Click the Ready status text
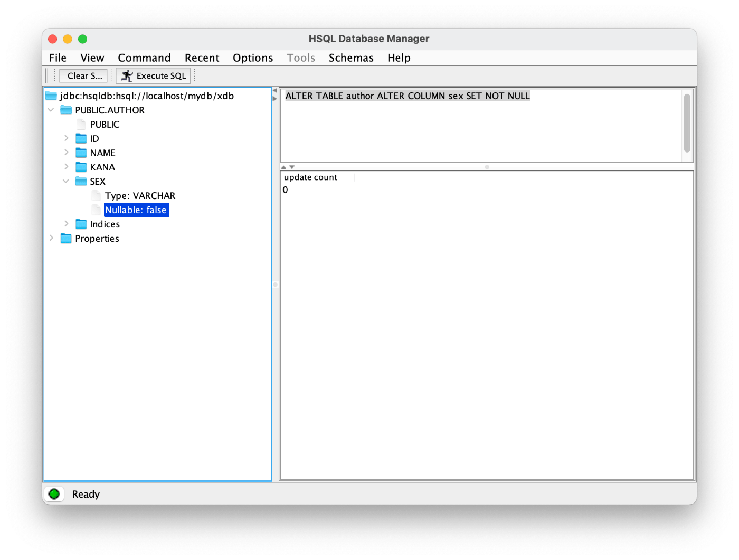Screen dimensions: 739x560 pos(86,494)
